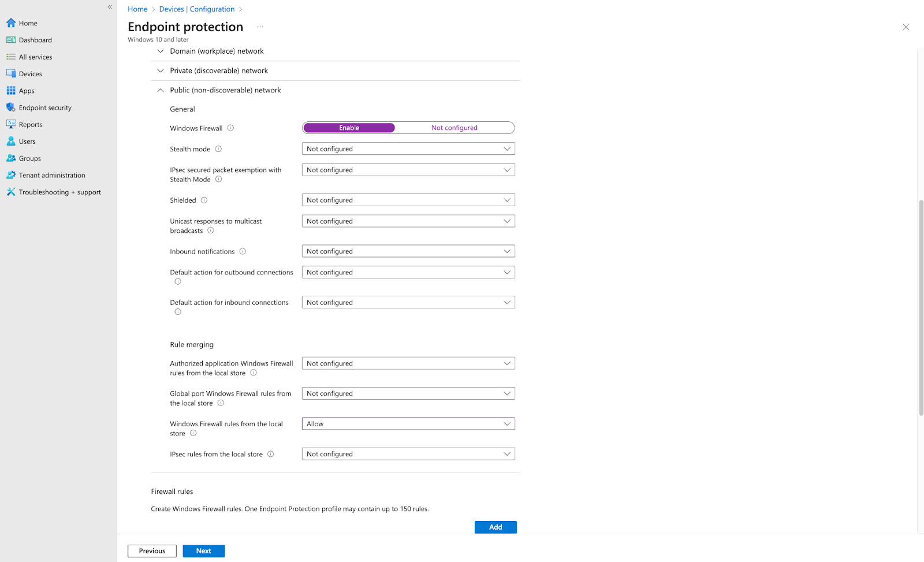Open Unicast responses to multicast broadcasts dropdown
The height and width of the screenshot is (562, 924).
coord(408,221)
